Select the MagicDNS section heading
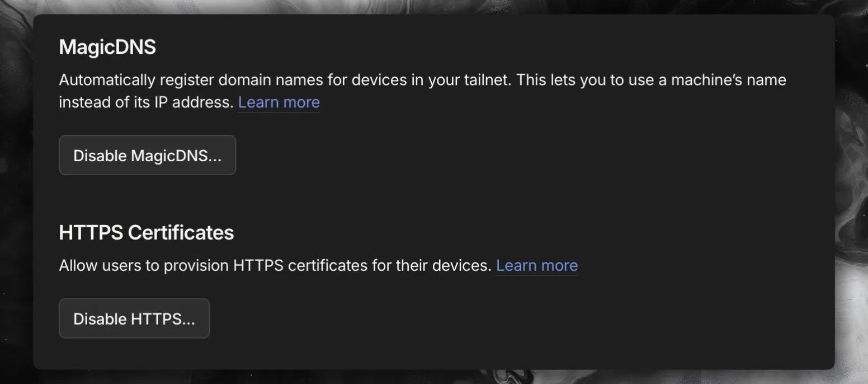The height and width of the screenshot is (384, 868). point(107,47)
